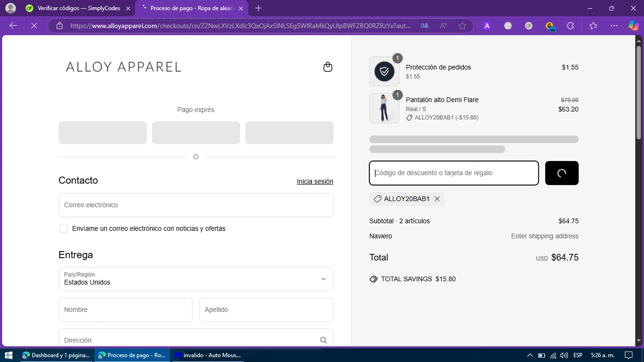The height and width of the screenshot is (362, 644).
Task: Click the first express payment button
Action: [103, 133]
